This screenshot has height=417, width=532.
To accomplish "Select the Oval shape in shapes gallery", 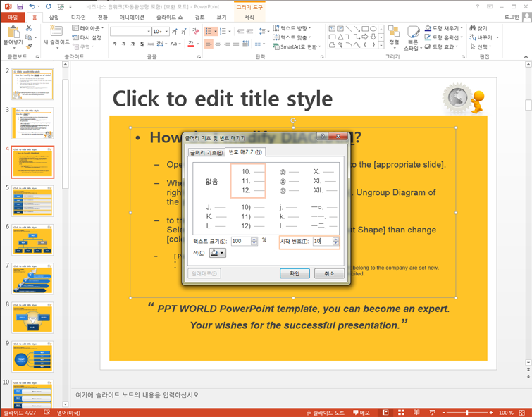I will [x=373, y=29].
